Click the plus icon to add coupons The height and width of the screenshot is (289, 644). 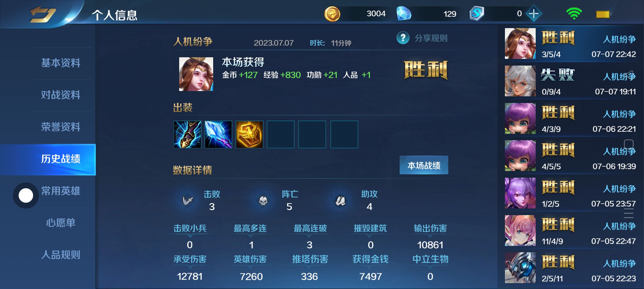coord(534,13)
